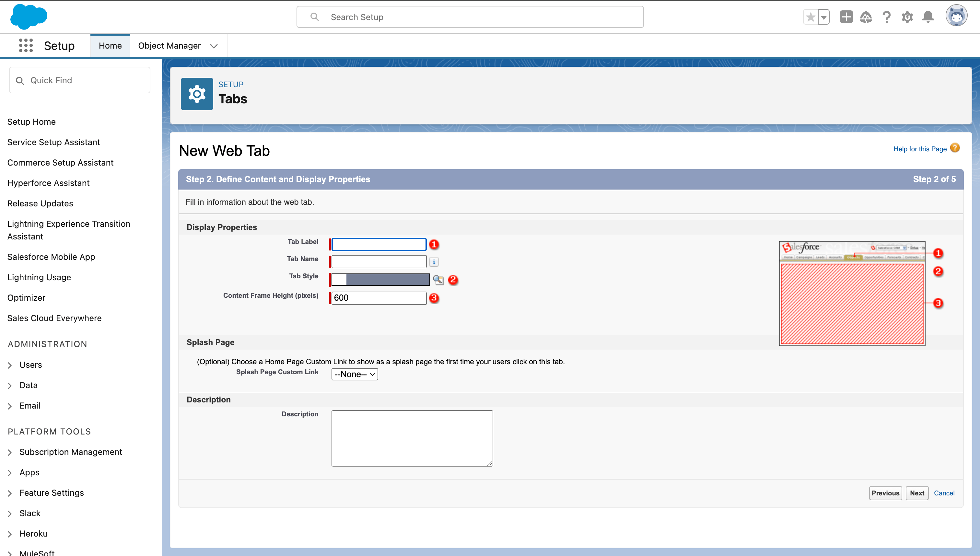Click the Next button

pos(916,493)
